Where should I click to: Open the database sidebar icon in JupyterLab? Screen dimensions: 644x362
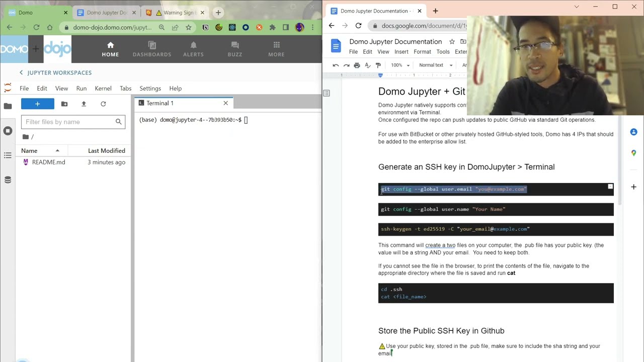pos(8,179)
